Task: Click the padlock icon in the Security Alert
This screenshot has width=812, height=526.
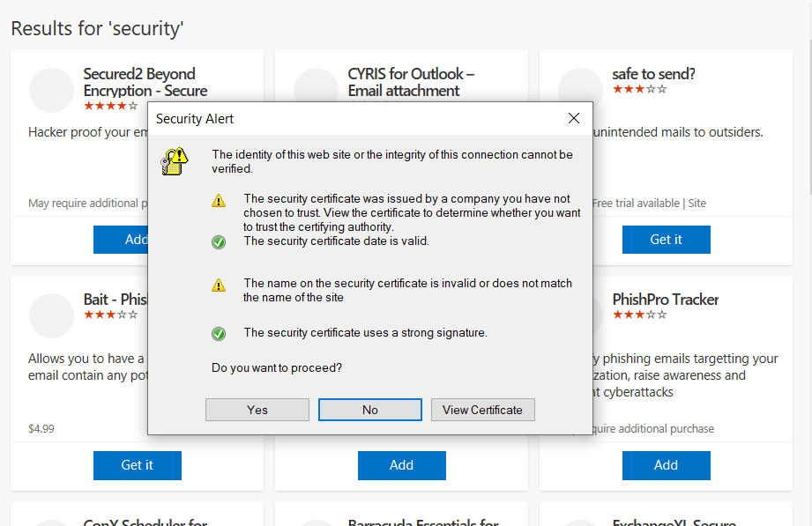Action: [174, 160]
